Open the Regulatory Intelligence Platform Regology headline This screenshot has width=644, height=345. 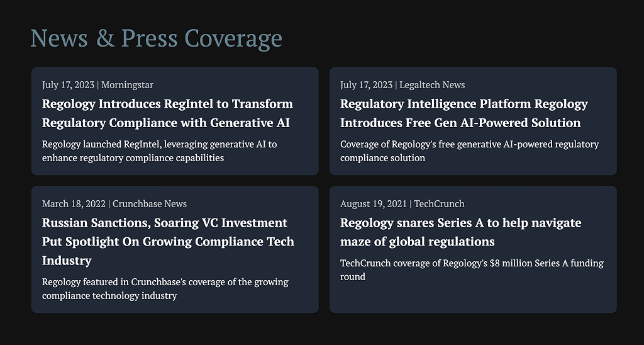tap(464, 113)
